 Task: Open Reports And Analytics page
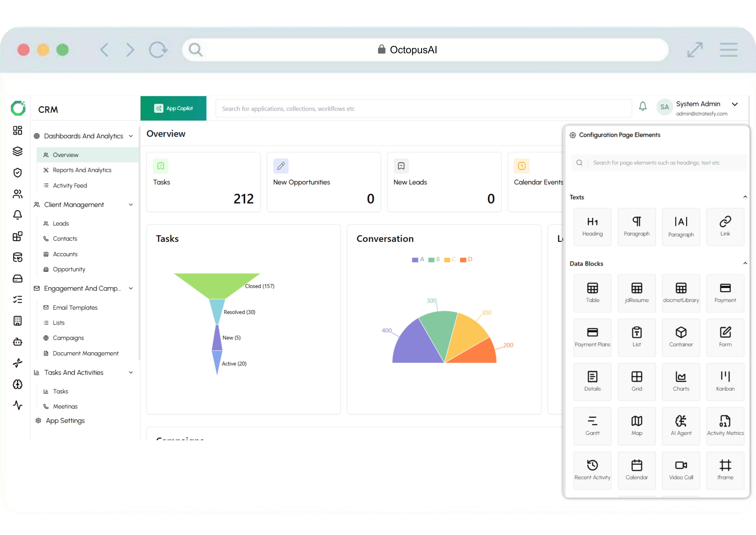(x=82, y=170)
